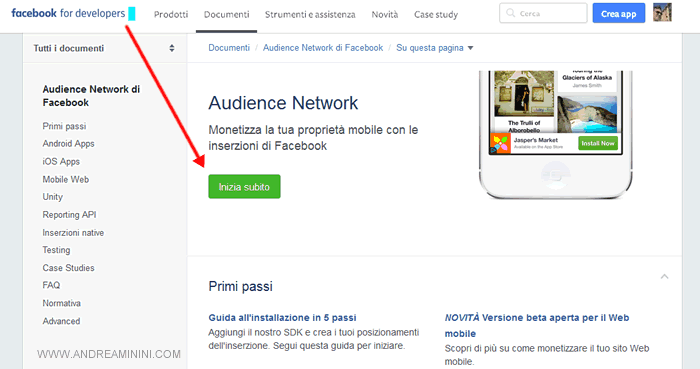Open Guida all'installazione in 5 passi
Image resolution: width=700 pixels, height=369 pixels.
point(282,318)
